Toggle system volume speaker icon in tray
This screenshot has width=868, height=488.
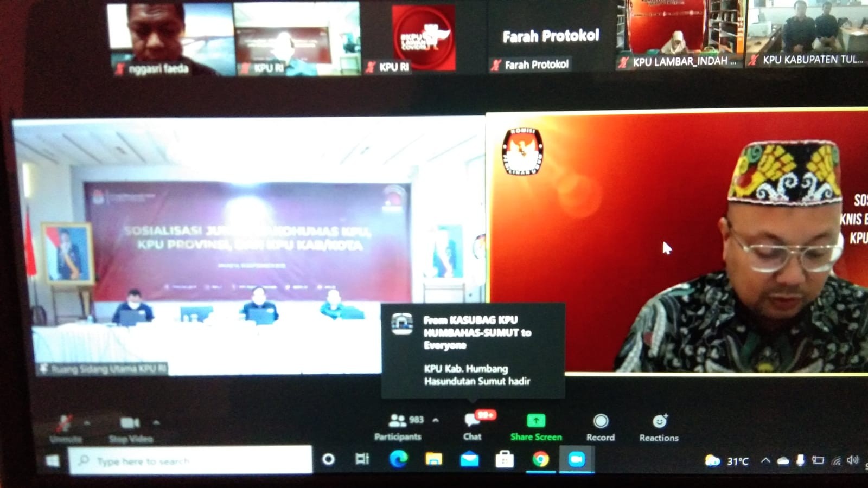point(852,460)
